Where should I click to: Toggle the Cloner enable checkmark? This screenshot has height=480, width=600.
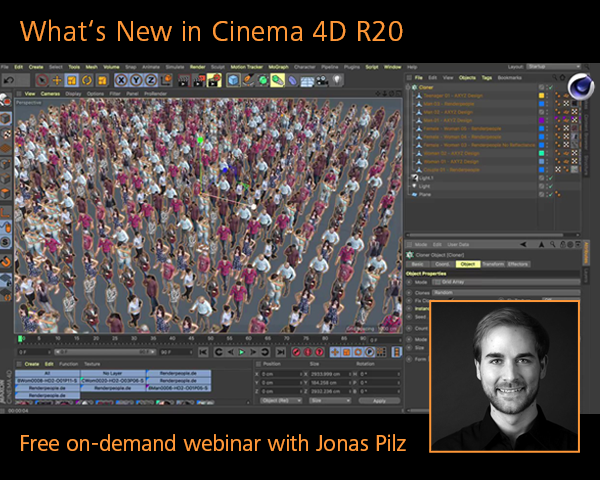coord(551,87)
